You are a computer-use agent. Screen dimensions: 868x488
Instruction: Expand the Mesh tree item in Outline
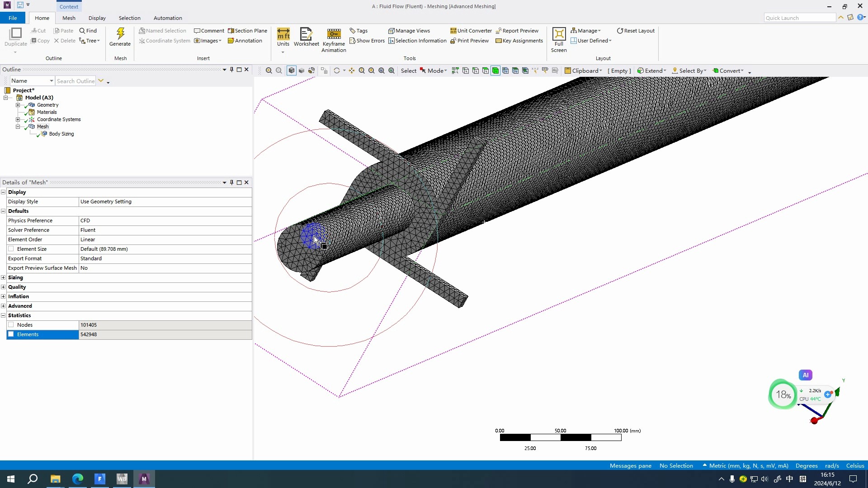click(18, 127)
